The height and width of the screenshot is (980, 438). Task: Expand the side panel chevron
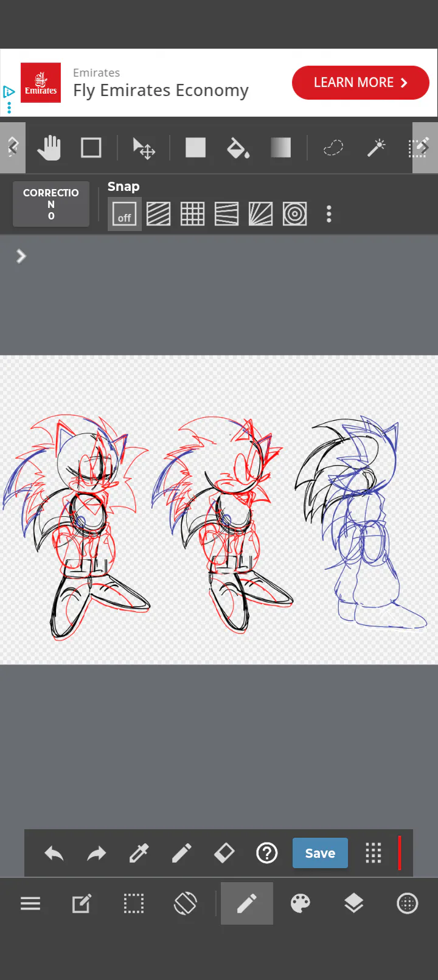21,256
